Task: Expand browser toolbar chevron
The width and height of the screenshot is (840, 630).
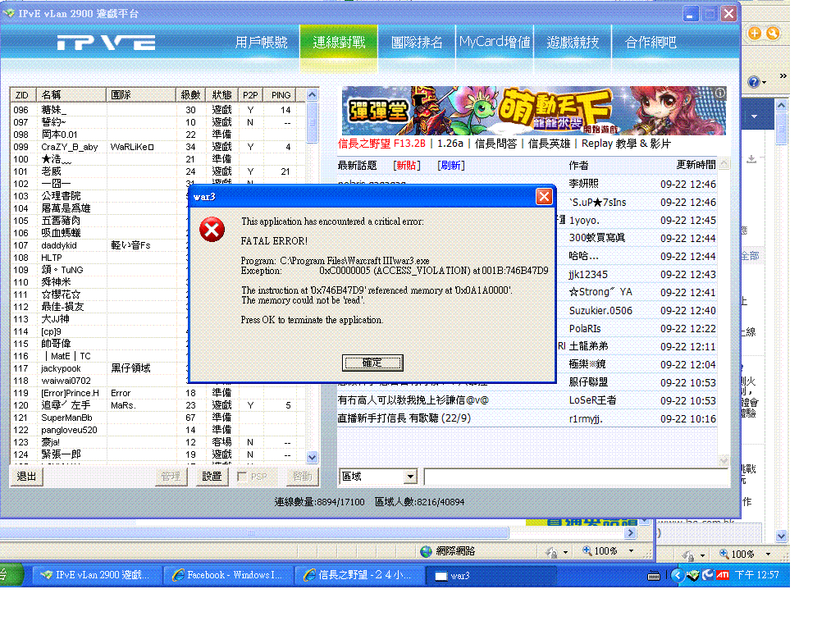Action: pos(783,75)
